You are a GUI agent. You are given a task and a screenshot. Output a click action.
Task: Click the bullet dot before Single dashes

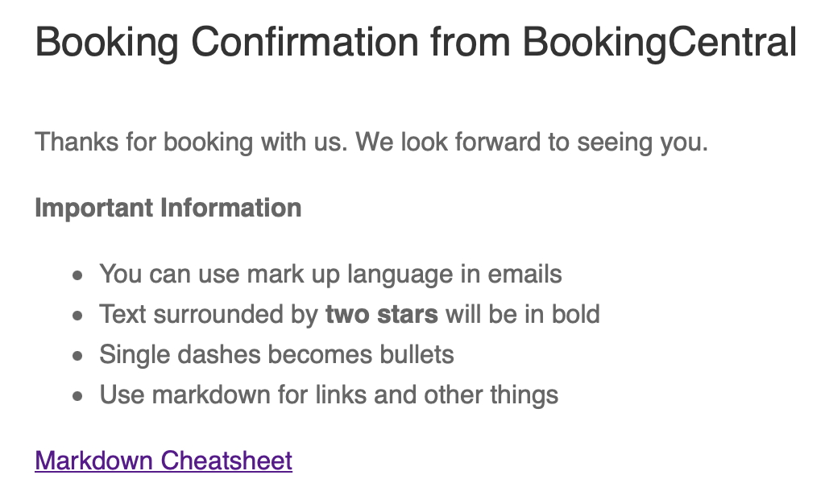click(x=78, y=356)
